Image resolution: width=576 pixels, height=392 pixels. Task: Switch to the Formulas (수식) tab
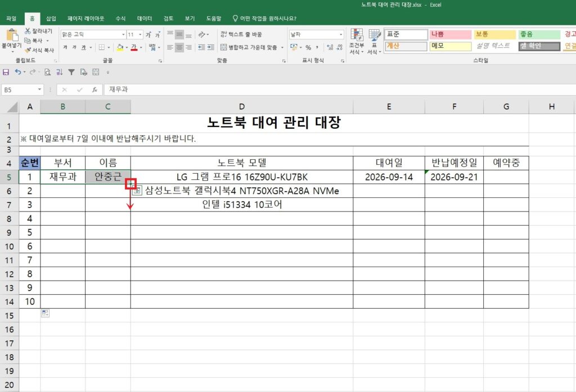point(120,19)
